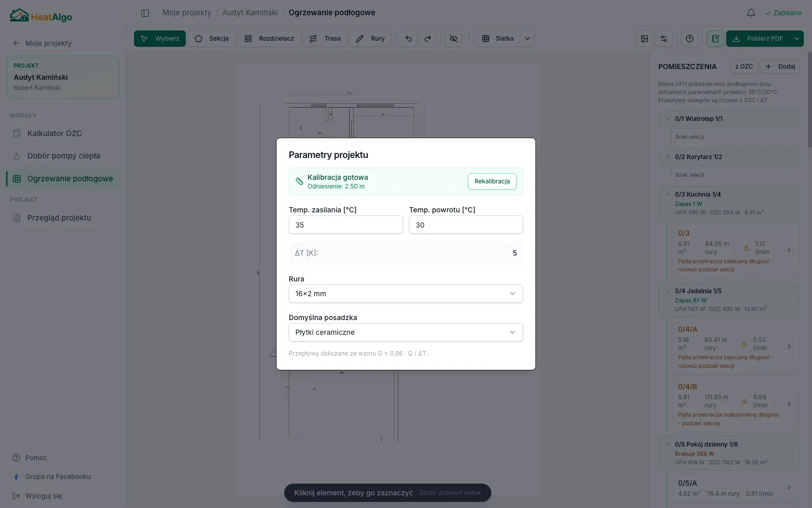Click Temp. powrotu input field
Image resolution: width=812 pixels, height=508 pixels.
coord(466,225)
